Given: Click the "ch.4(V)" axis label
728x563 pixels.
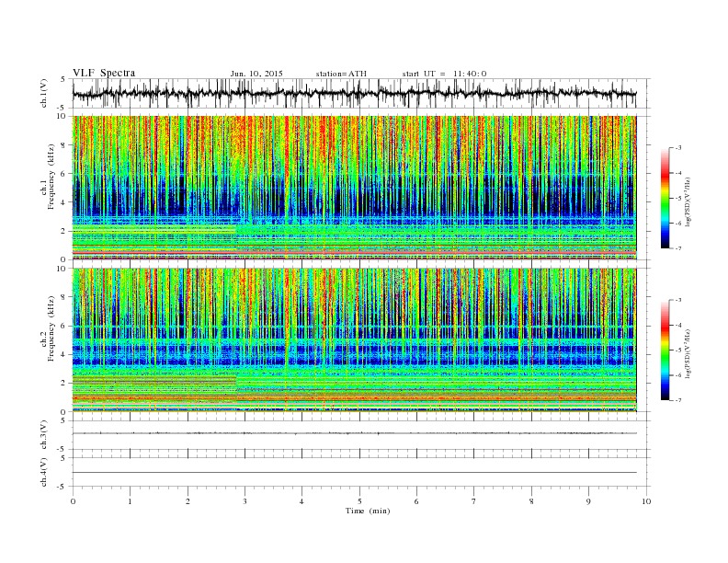Looking at the screenshot, I should coord(44,472).
